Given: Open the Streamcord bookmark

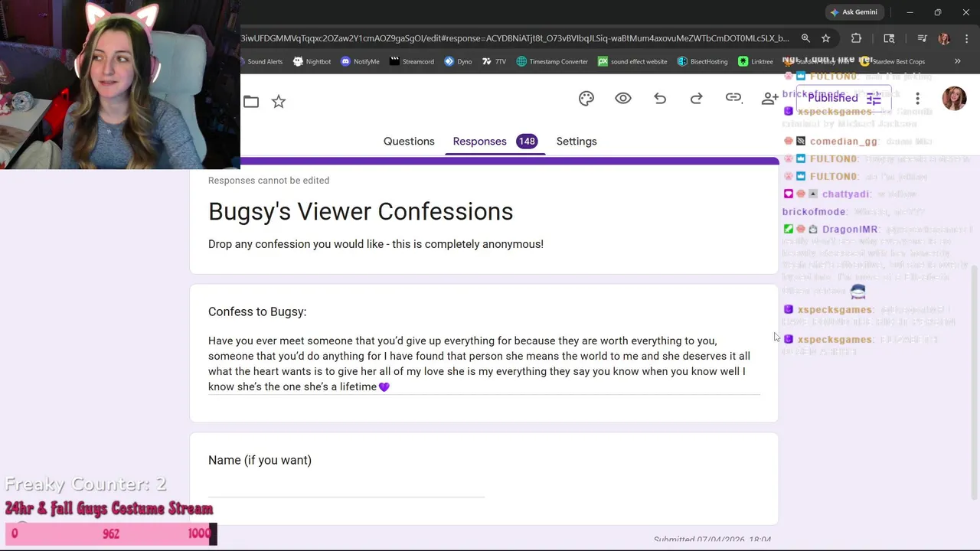Looking at the screenshot, I should [x=412, y=61].
